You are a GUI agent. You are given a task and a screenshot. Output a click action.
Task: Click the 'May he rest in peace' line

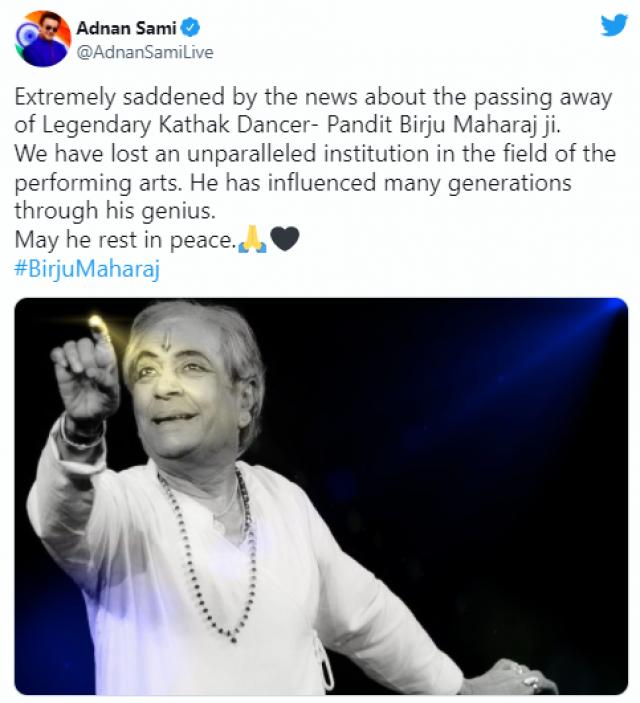[125, 240]
